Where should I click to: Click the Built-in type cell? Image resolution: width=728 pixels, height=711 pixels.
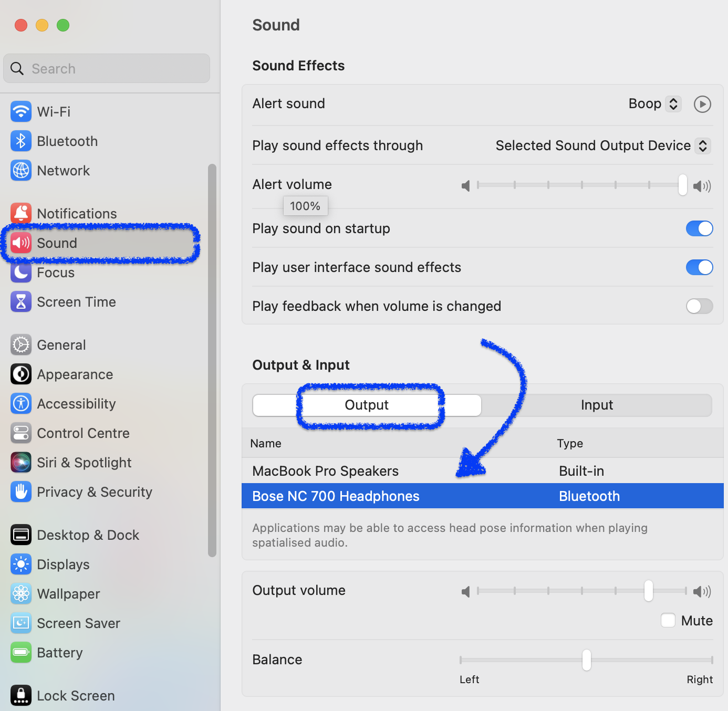point(581,471)
